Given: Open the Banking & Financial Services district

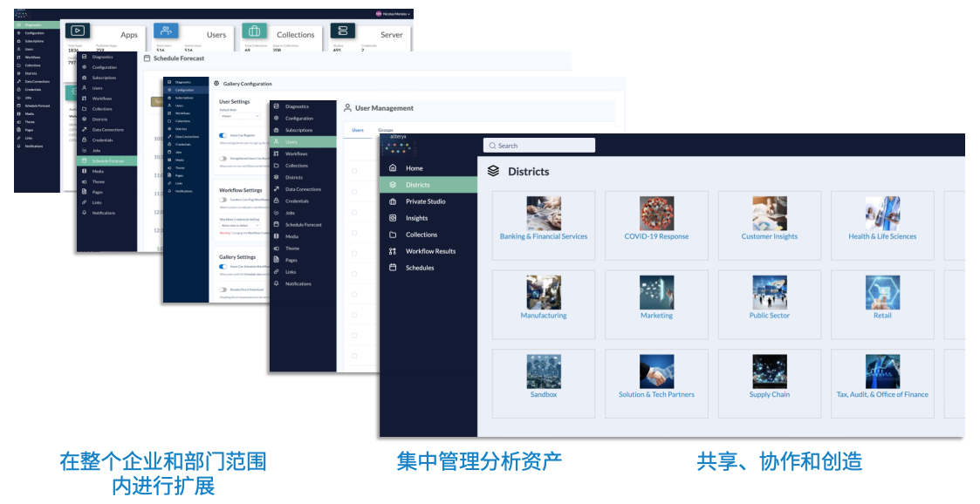Looking at the screenshot, I should (x=544, y=226).
